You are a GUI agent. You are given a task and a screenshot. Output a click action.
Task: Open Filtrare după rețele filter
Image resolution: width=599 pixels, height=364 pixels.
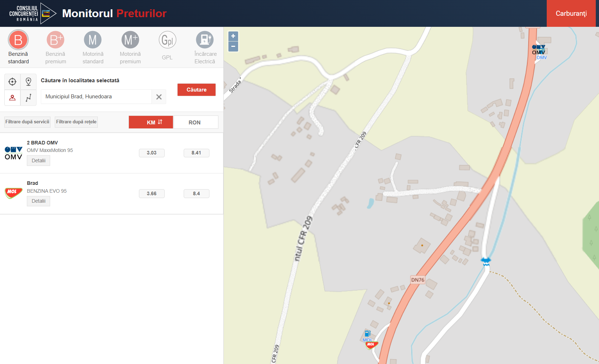76,122
